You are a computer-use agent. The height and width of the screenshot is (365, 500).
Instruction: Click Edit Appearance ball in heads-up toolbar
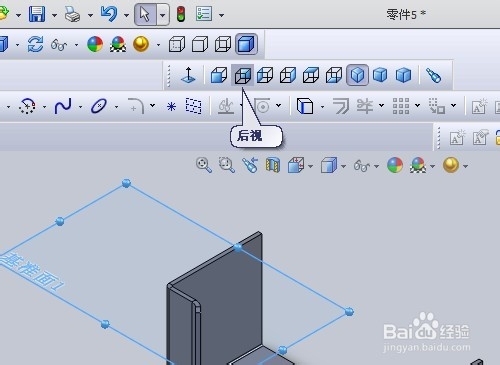(395, 165)
